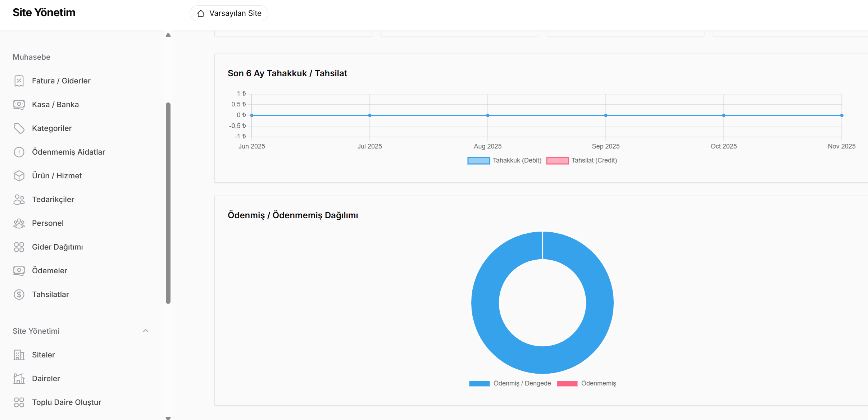The image size is (868, 420).
Task: Open Personel menu item
Action: point(47,223)
